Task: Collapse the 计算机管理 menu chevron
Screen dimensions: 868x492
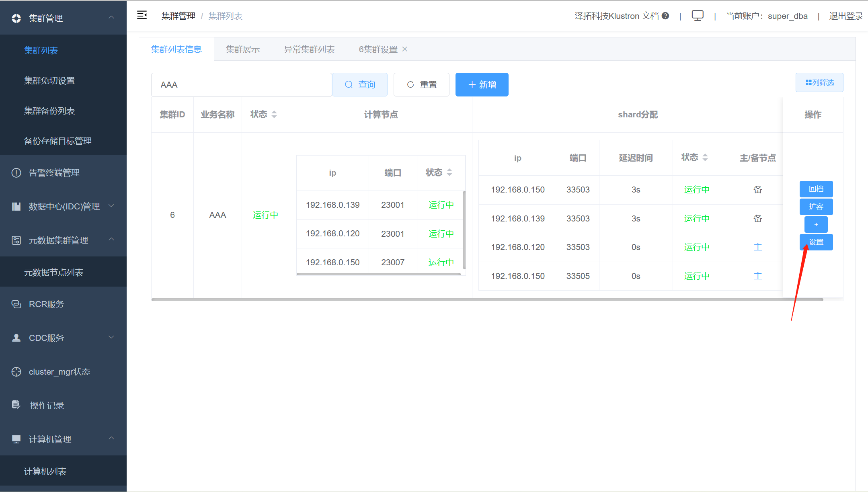Action: click(x=111, y=439)
